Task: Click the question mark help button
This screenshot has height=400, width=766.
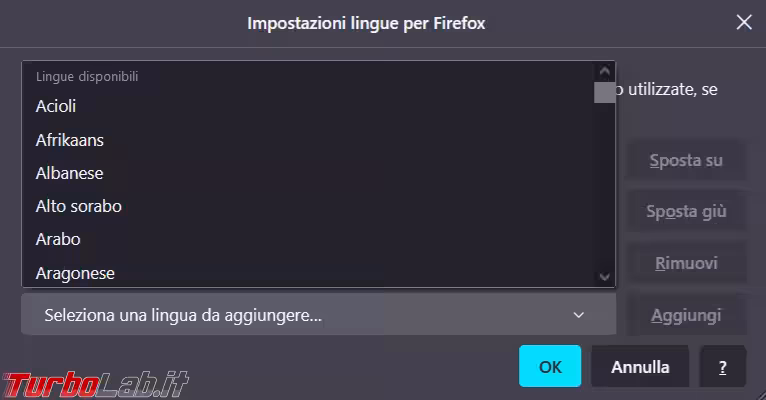Action: [722, 367]
